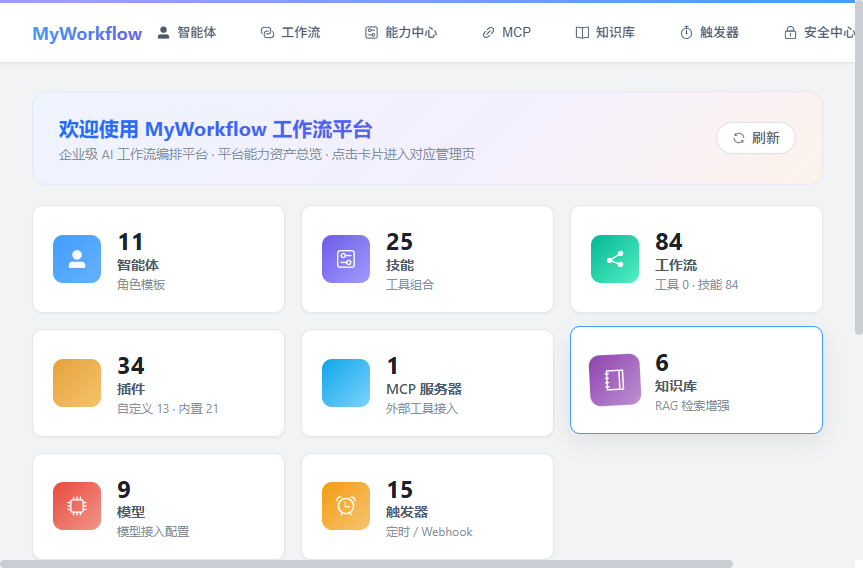Click the light blue MCP 服务器 card icon

click(x=346, y=383)
